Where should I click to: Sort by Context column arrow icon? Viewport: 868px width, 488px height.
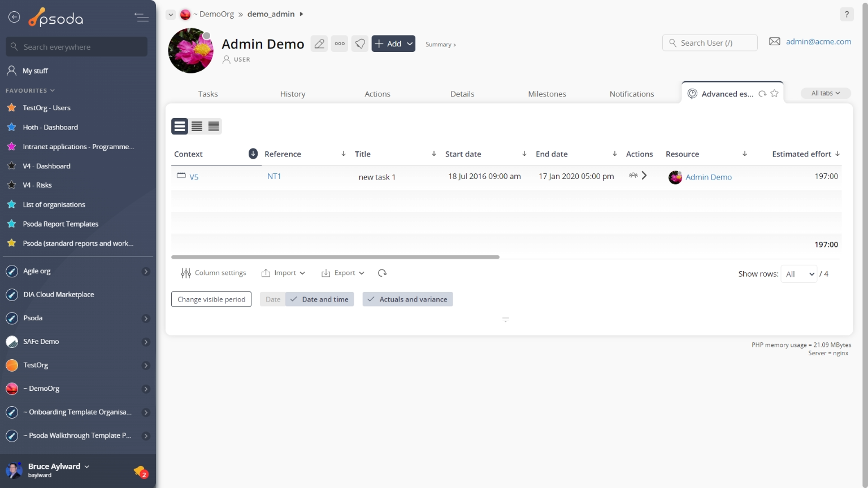(x=253, y=154)
